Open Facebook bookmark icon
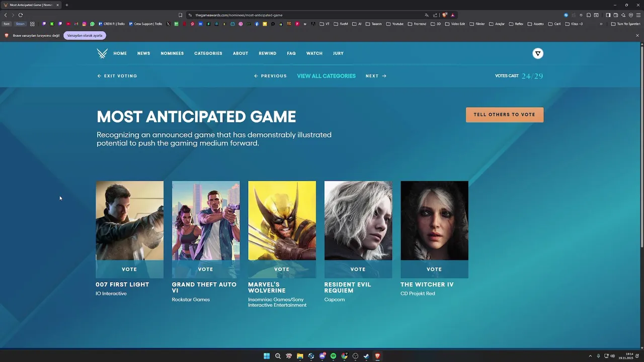 pyautogui.click(x=257, y=24)
